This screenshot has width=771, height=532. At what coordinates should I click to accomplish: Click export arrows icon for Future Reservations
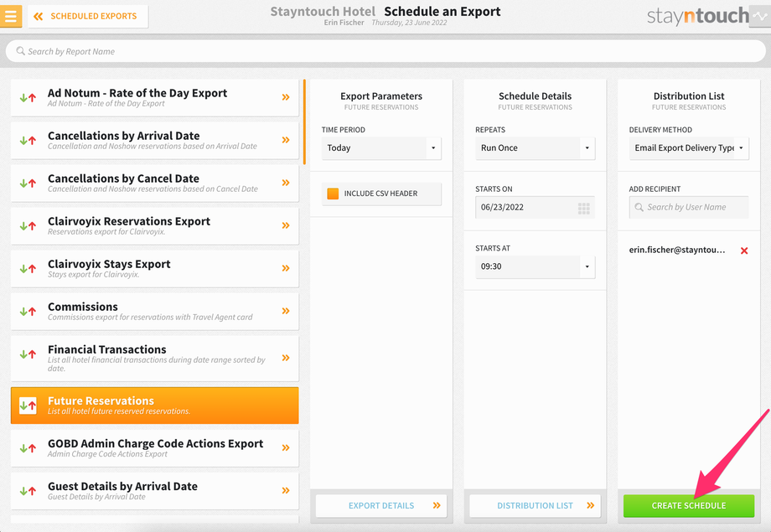click(x=28, y=405)
